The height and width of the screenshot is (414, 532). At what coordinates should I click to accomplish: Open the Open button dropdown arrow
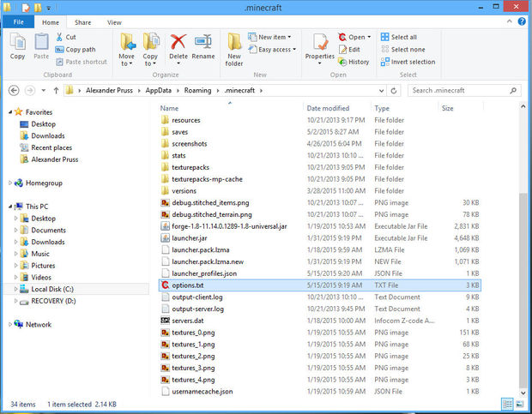pyautogui.click(x=369, y=37)
